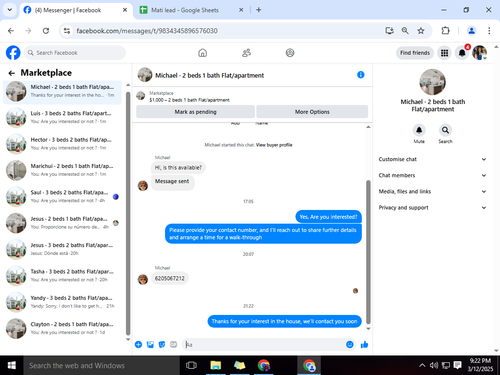Viewport: 500px width, 375px height.
Task: Bookmark this page star icon
Action: click(x=421, y=31)
